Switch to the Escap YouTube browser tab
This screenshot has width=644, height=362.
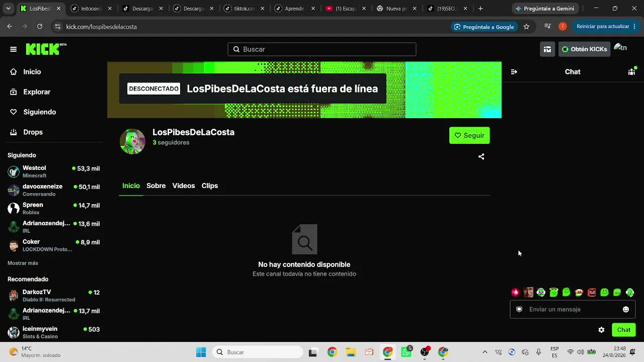346,9
